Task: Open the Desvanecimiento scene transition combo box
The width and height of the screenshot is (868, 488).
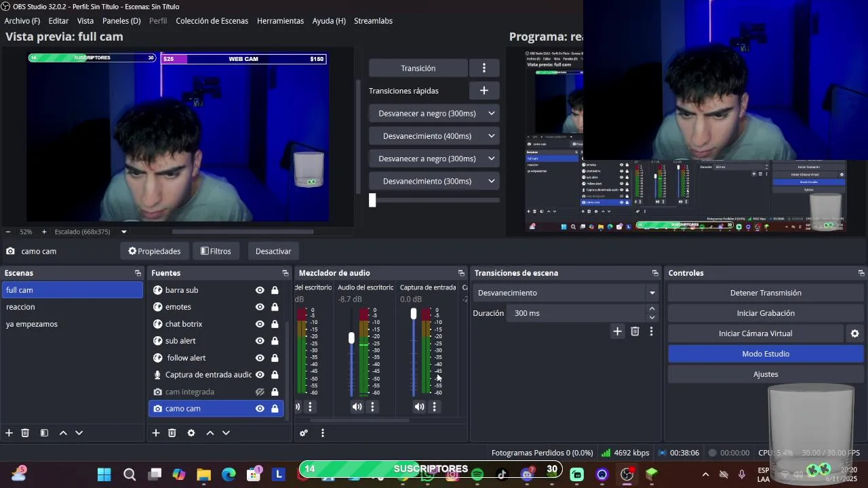Action: click(566, 293)
